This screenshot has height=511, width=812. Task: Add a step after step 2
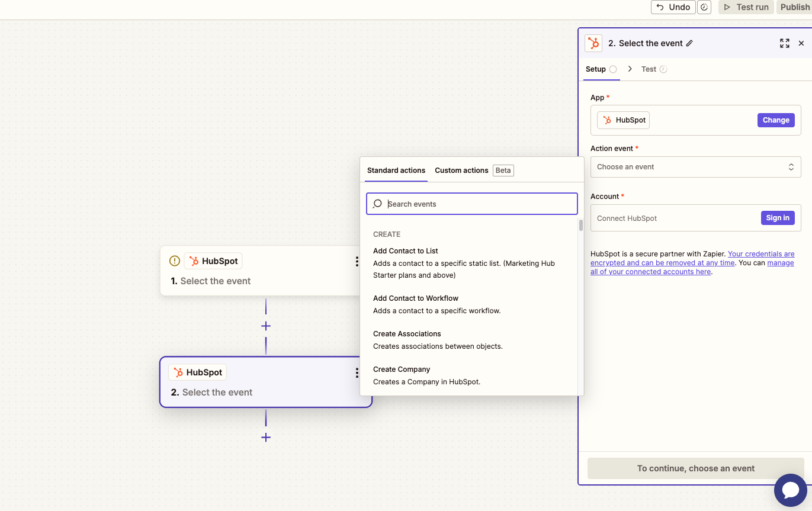click(266, 438)
